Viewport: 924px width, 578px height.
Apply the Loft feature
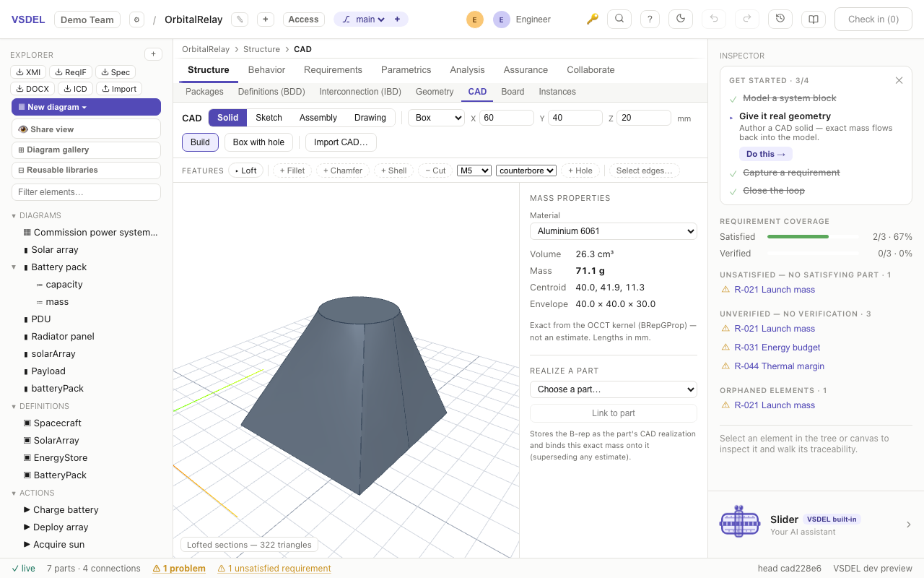(246, 171)
